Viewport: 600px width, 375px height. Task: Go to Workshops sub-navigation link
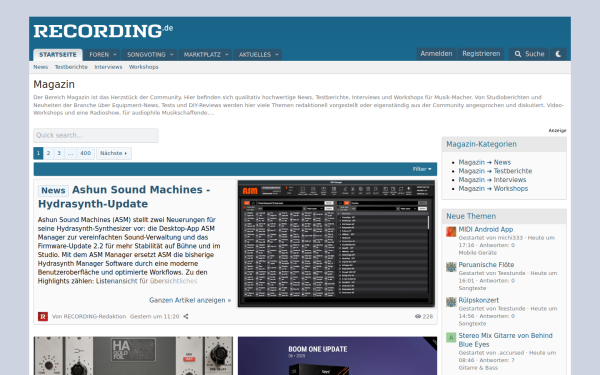(x=143, y=67)
